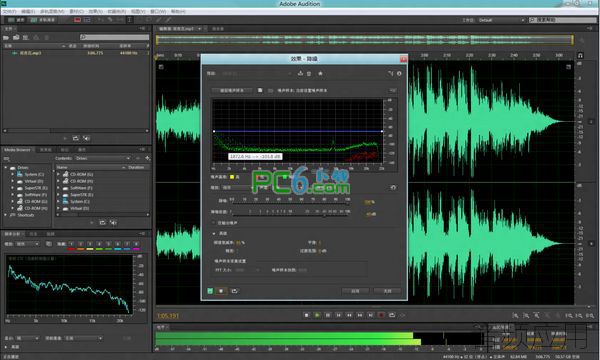Click Duration column header in Media Browser
The width and height of the screenshot is (600, 360).
pos(136,167)
